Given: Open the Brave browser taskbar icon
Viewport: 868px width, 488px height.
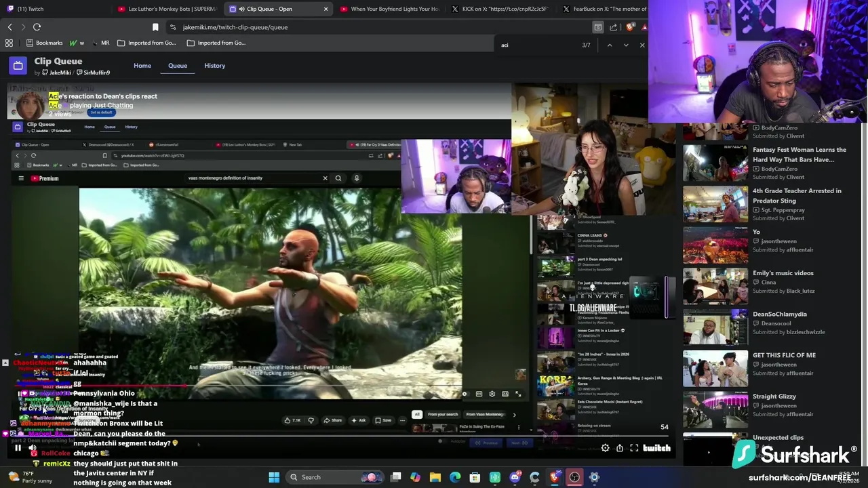Looking at the screenshot, I should click(x=555, y=477).
